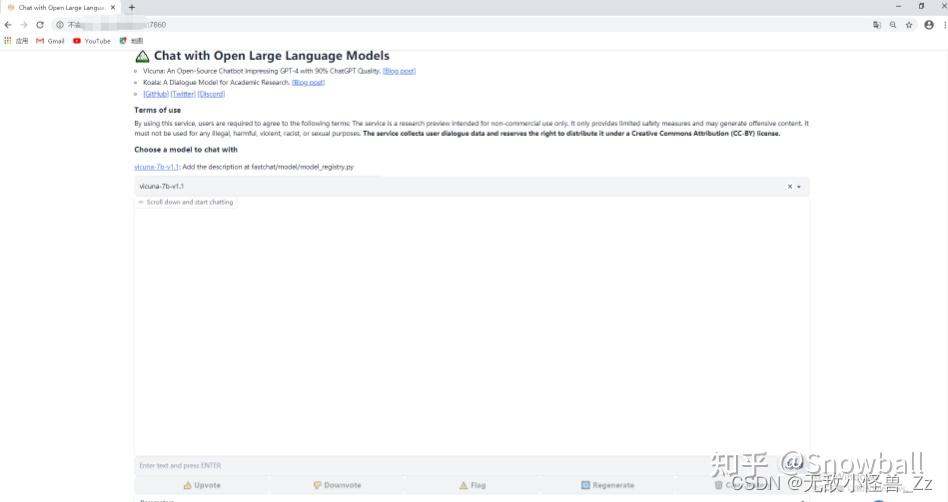Go back in browser history
The image size is (948, 502).
[x=8, y=25]
